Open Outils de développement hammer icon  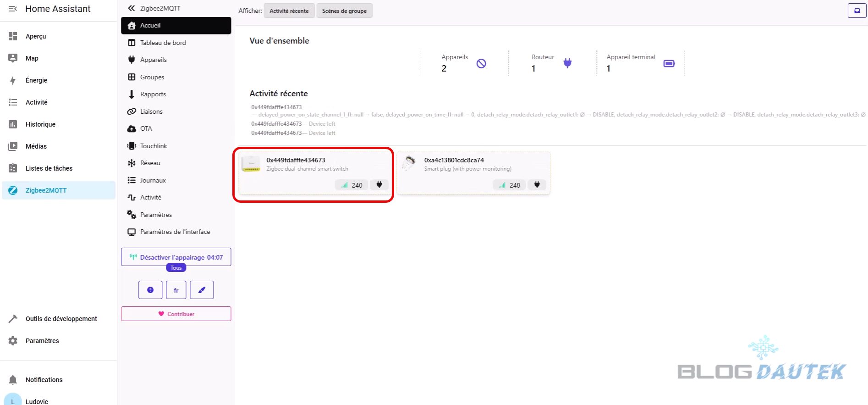click(13, 319)
